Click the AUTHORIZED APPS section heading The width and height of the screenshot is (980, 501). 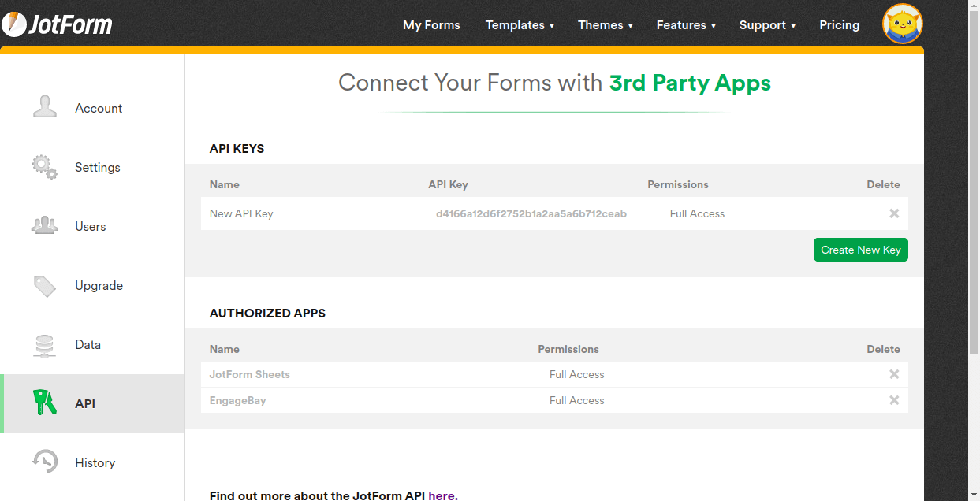click(267, 313)
